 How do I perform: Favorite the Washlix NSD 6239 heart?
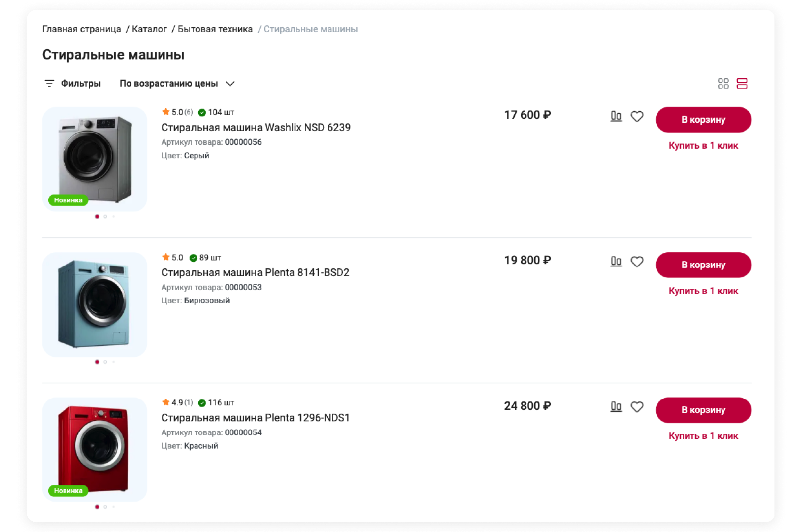tap(637, 116)
